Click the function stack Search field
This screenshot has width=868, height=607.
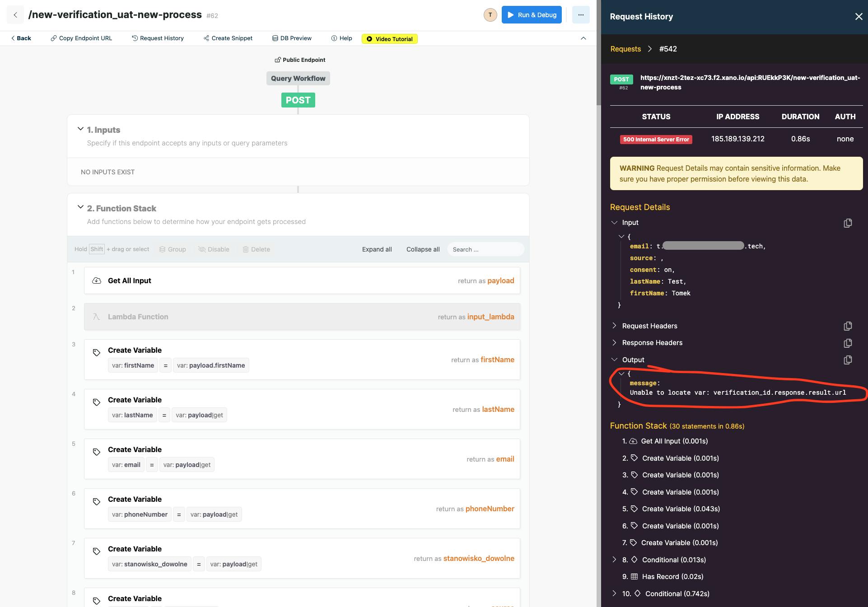tap(485, 249)
